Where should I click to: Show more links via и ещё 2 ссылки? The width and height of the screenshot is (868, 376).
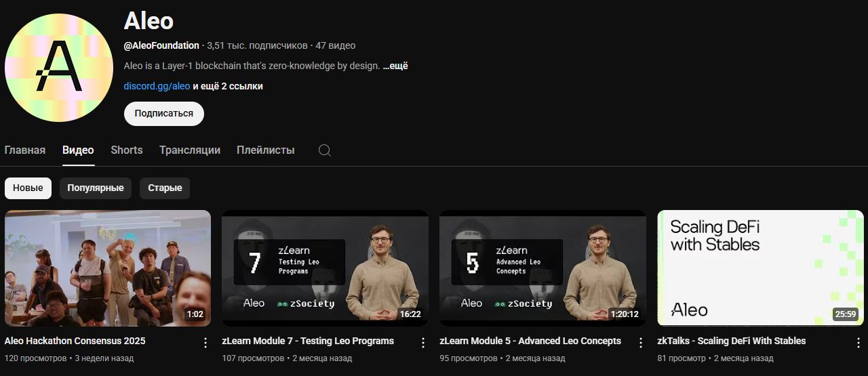(x=228, y=87)
